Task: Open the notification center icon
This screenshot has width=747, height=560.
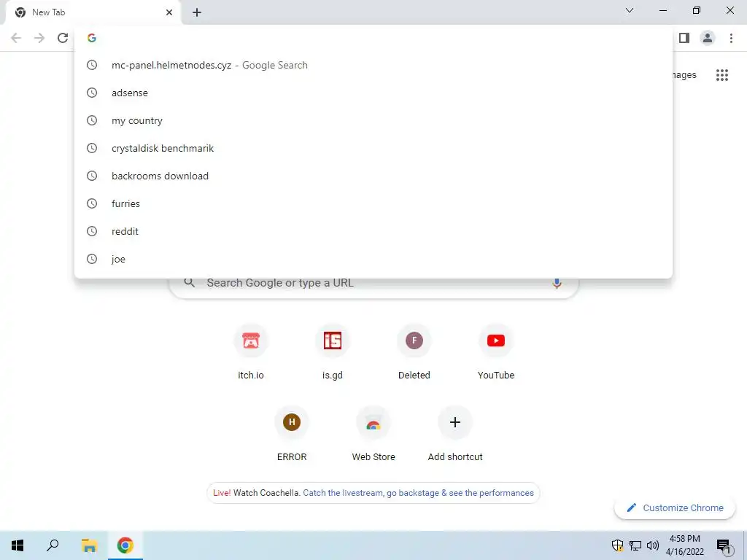Action: (x=724, y=546)
